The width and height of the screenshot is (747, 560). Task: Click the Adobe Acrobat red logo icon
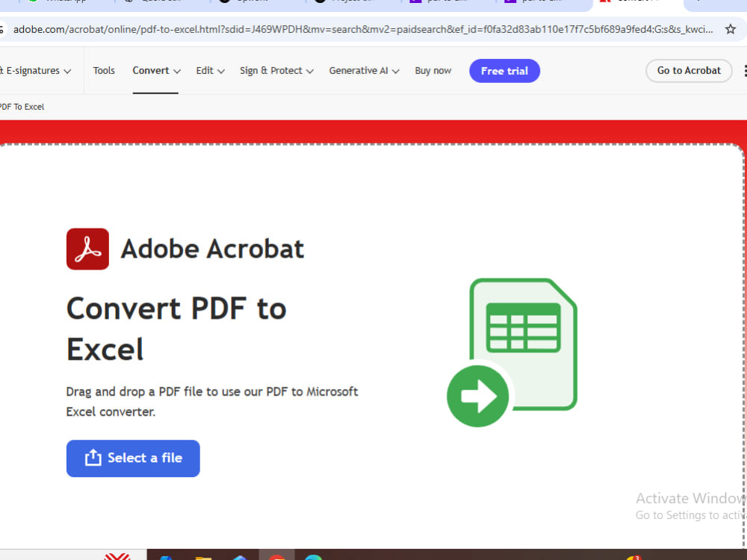pos(87,249)
